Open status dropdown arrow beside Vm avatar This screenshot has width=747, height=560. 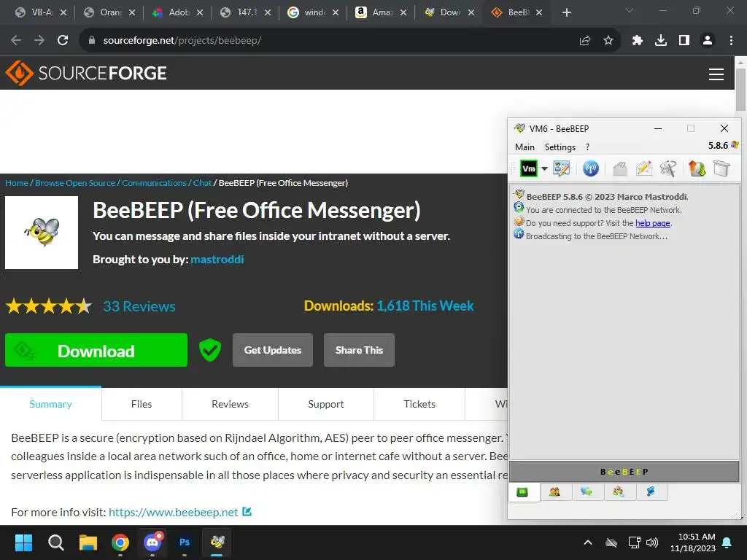[x=544, y=168]
